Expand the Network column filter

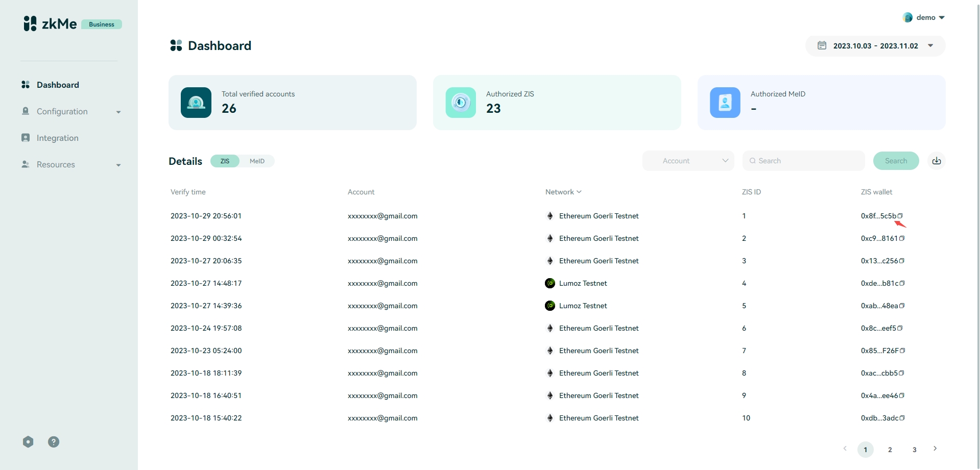563,192
